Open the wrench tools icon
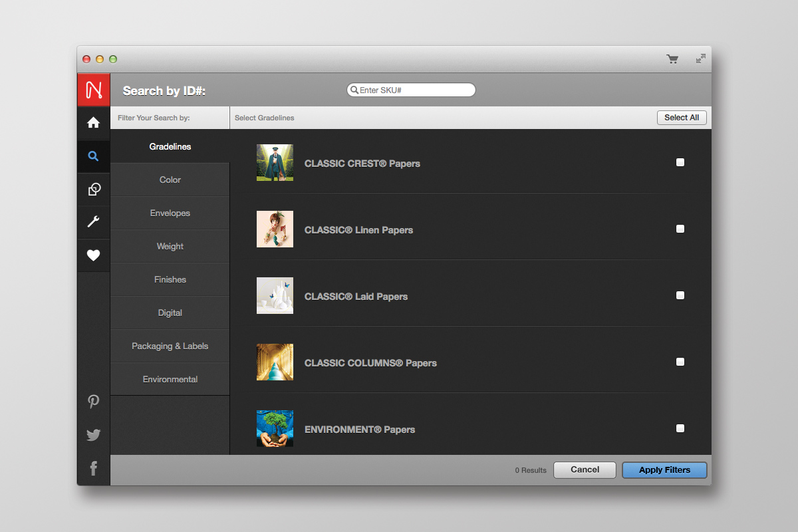The height and width of the screenshot is (532, 798). coord(94,222)
